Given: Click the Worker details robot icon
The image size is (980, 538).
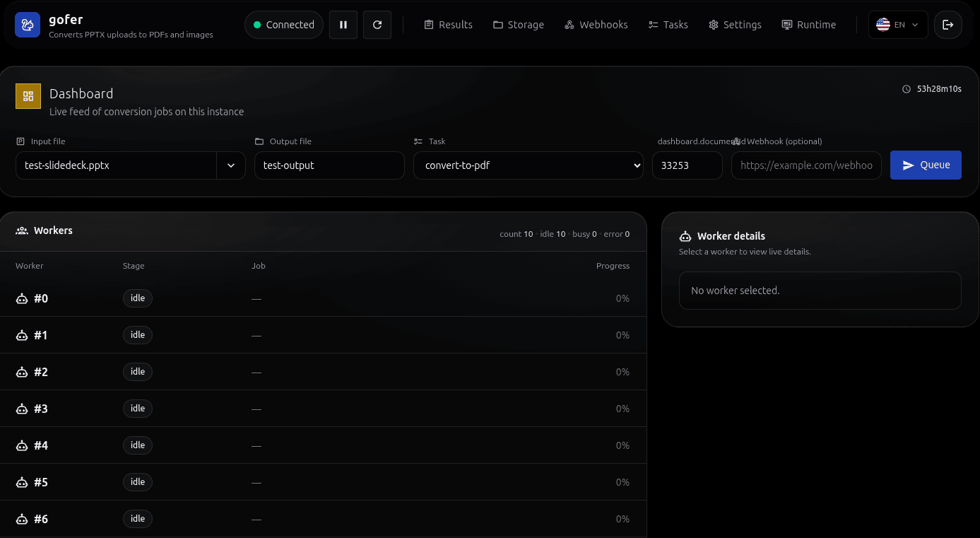Looking at the screenshot, I should (685, 236).
